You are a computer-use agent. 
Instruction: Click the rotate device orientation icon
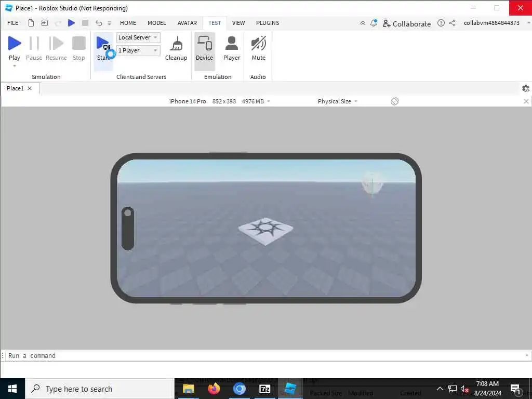[395, 101]
